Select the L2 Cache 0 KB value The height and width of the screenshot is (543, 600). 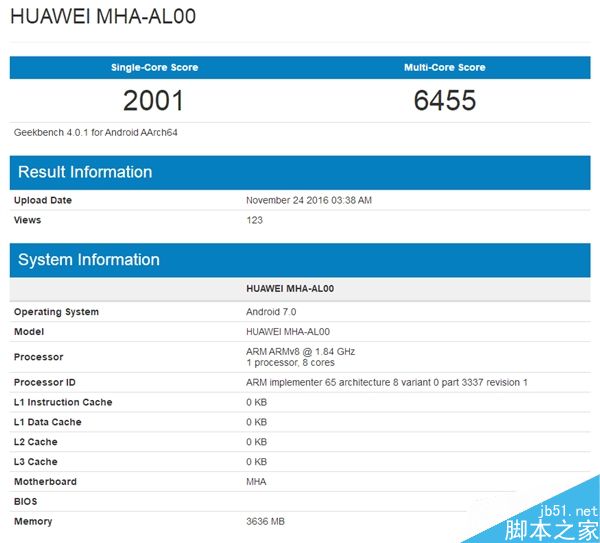click(x=256, y=442)
